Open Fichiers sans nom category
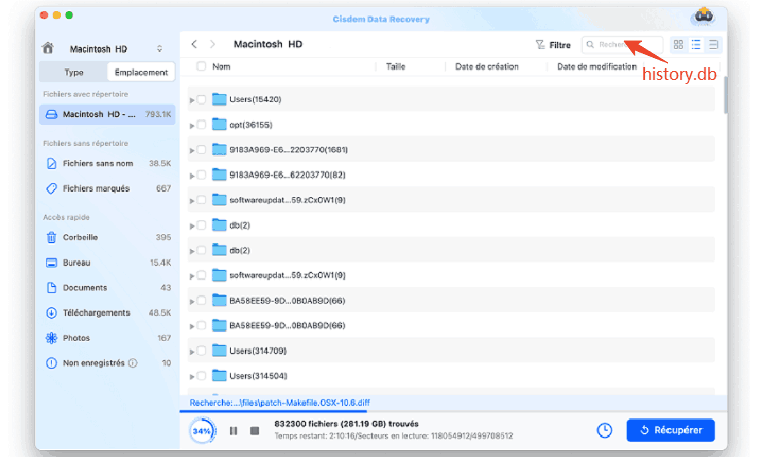Viewport: 763px width, 457px height. coord(107,164)
